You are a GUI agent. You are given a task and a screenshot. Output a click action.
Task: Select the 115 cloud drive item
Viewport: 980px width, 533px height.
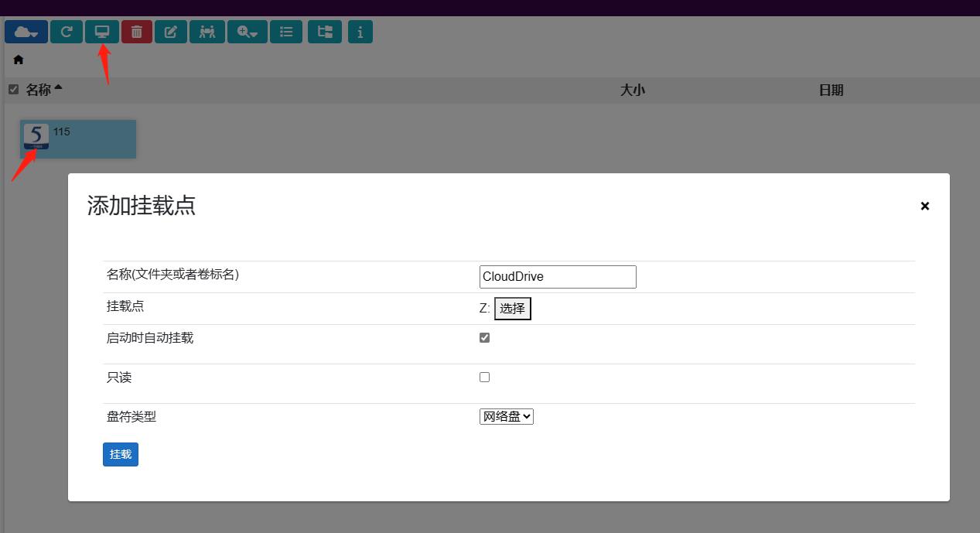pos(78,139)
